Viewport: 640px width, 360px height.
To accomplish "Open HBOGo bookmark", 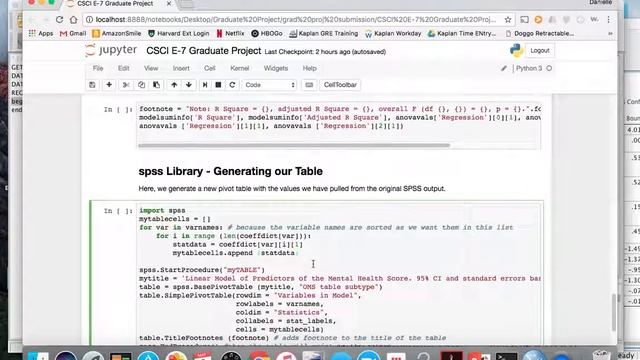I will pyautogui.click(x=267, y=33).
